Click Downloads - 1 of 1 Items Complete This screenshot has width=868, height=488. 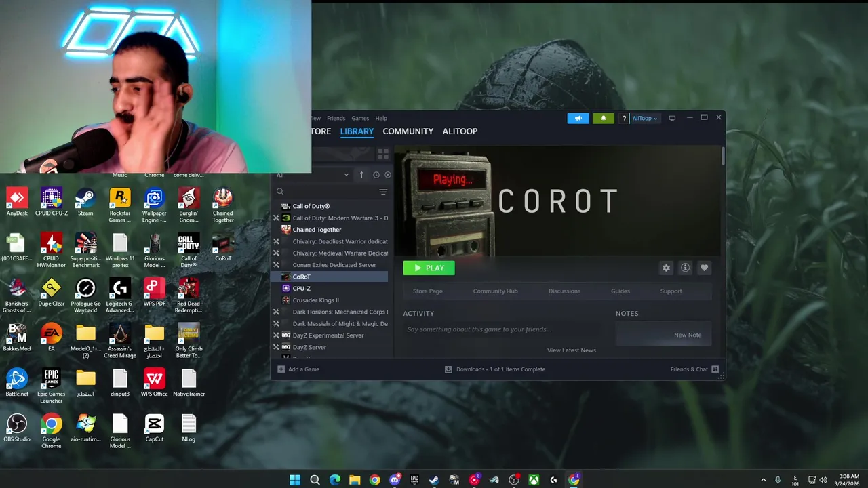click(500, 369)
